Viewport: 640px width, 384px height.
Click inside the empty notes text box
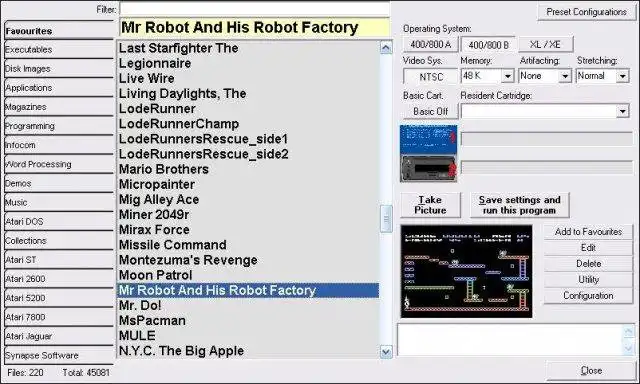510,340
